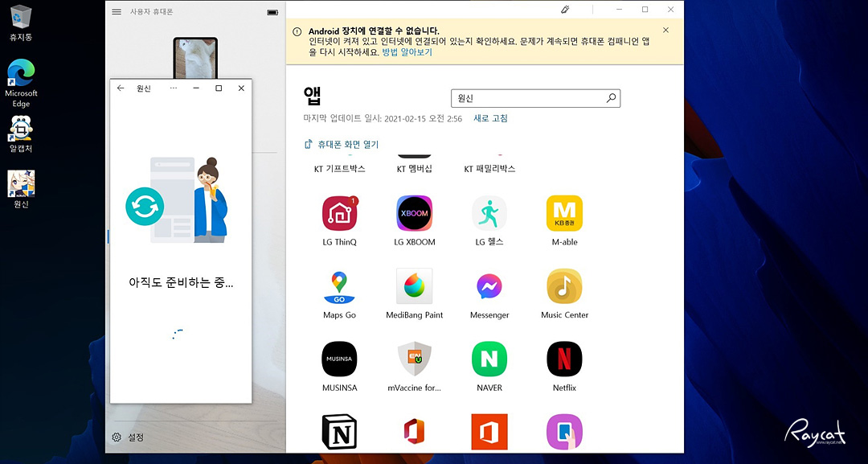Image resolution: width=868 pixels, height=464 pixels.
Task: Open the mVaccine app icon
Action: 414,359
